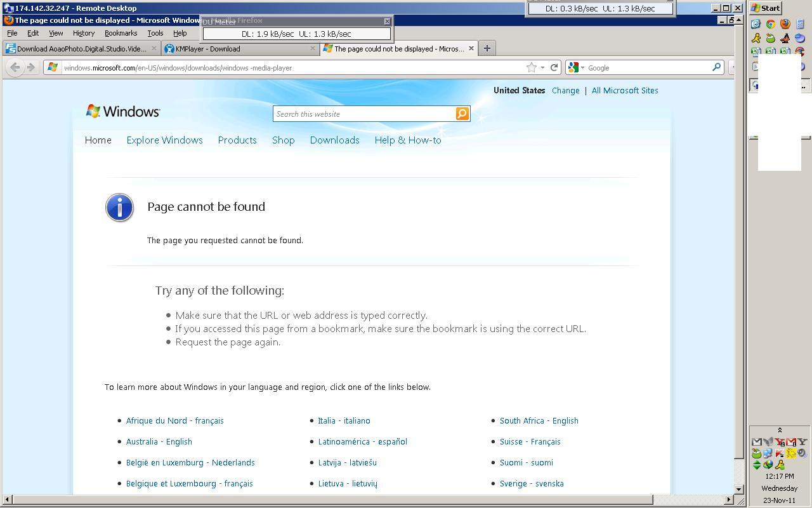Click Change next to United States

point(565,91)
